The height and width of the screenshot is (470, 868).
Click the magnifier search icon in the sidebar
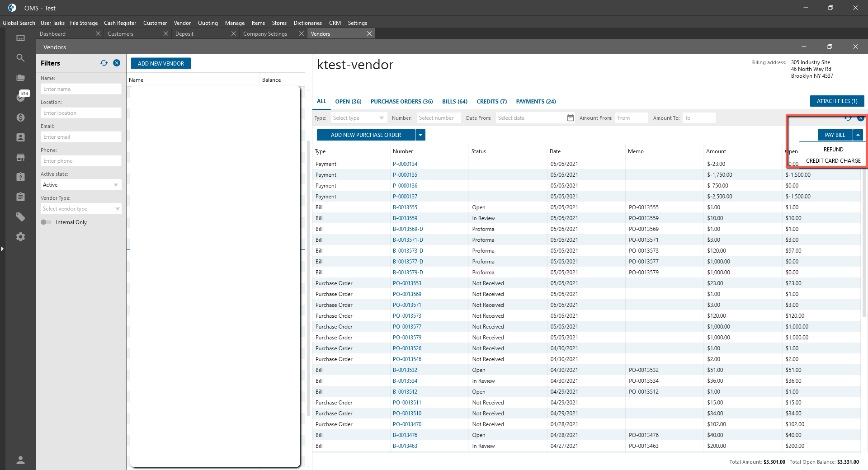tap(20, 58)
